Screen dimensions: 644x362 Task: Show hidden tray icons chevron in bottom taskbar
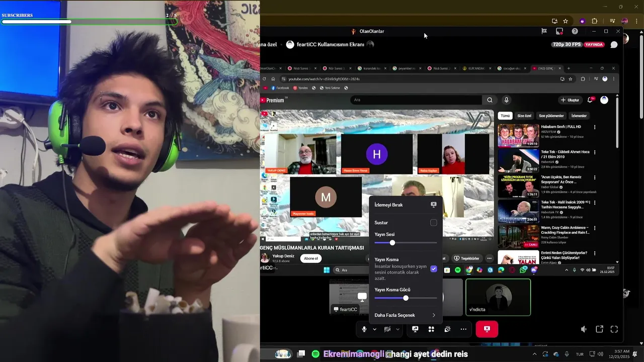coord(535,354)
